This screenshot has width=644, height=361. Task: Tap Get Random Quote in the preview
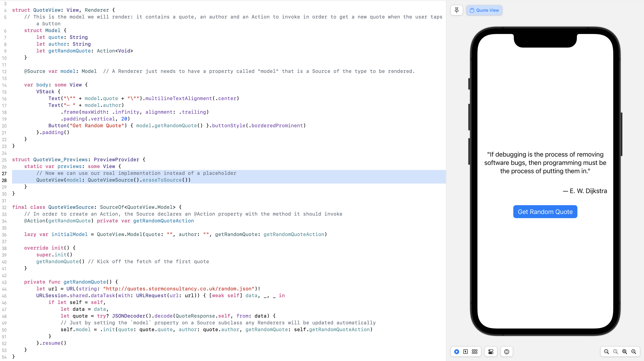pyautogui.click(x=545, y=212)
